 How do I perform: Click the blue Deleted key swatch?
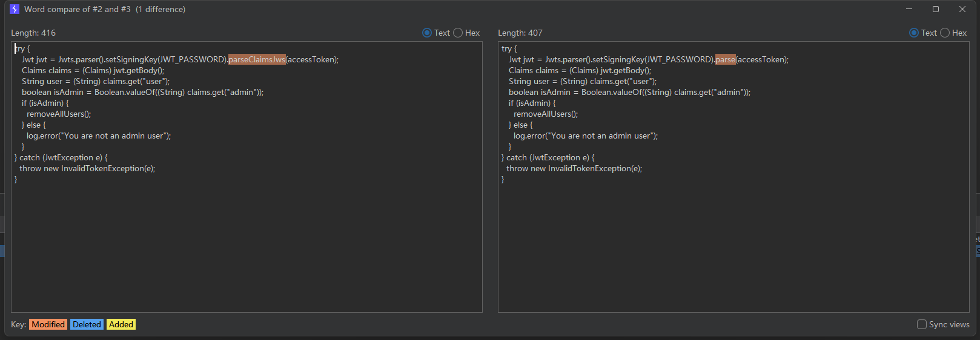click(x=87, y=324)
